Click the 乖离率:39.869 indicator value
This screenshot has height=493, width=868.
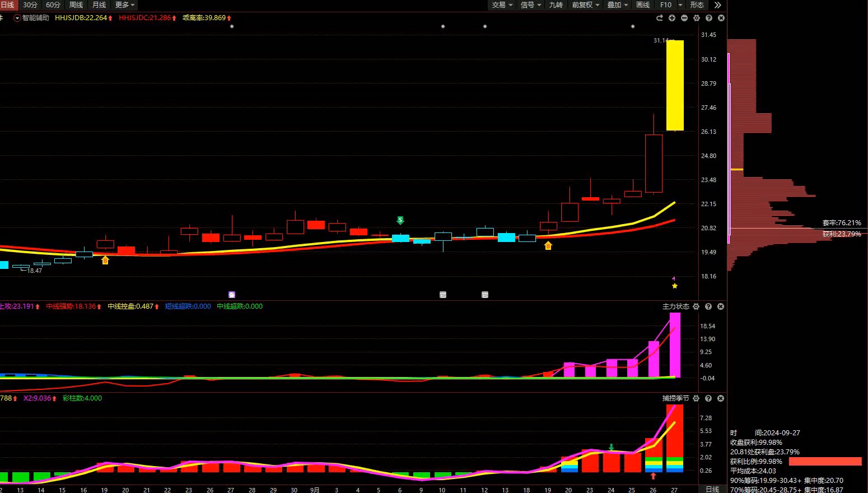[x=204, y=18]
